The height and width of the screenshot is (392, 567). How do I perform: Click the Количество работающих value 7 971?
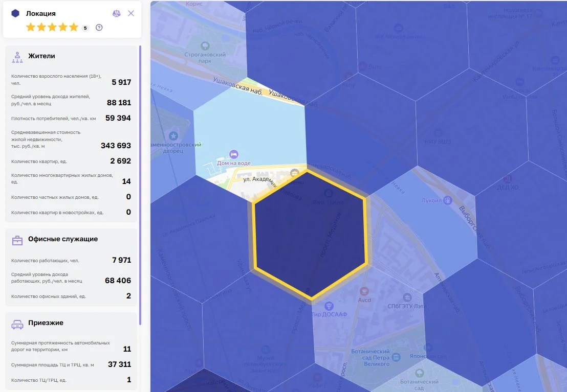click(x=121, y=260)
